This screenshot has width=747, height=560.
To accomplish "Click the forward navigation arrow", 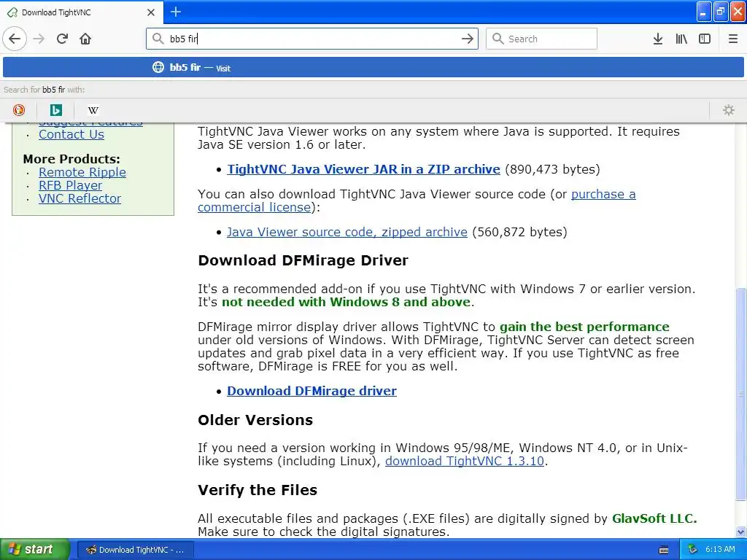I will (x=39, y=39).
